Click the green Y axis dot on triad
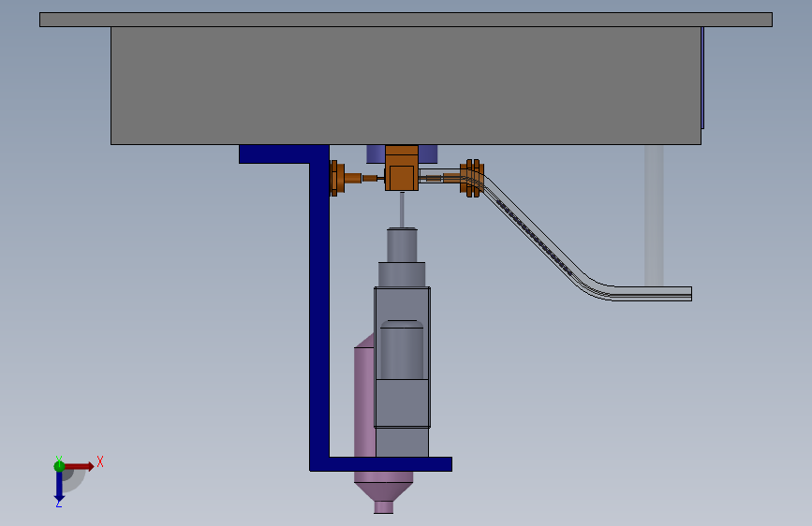 pos(59,466)
